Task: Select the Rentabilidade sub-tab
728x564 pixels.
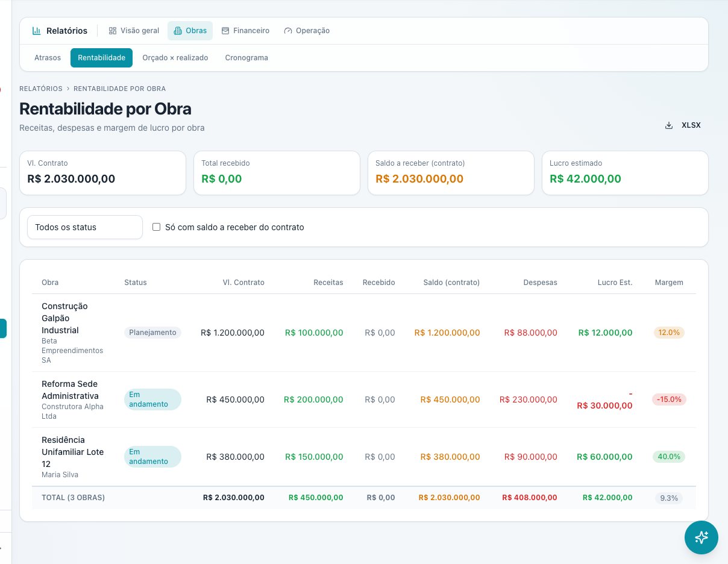Action: pyautogui.click(x=101, y=58)
